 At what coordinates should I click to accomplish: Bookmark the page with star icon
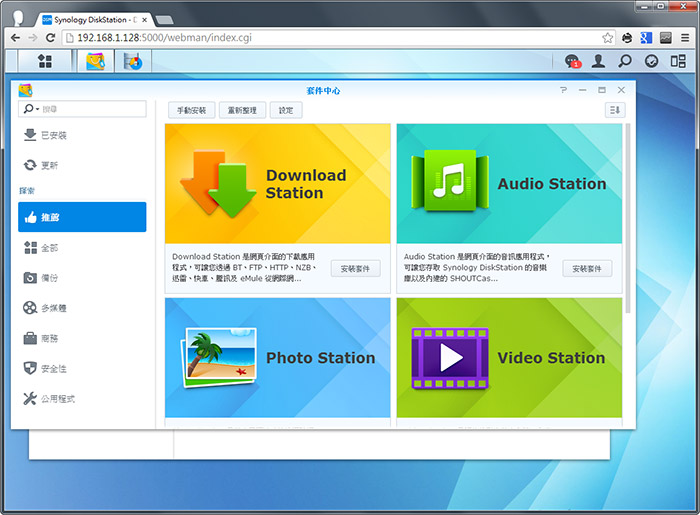[x=607, y=38]
